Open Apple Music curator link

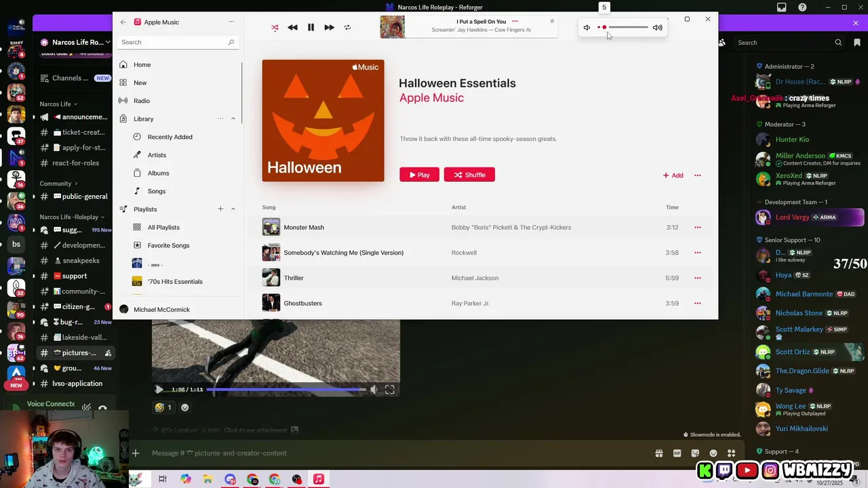tap(431, 98)
